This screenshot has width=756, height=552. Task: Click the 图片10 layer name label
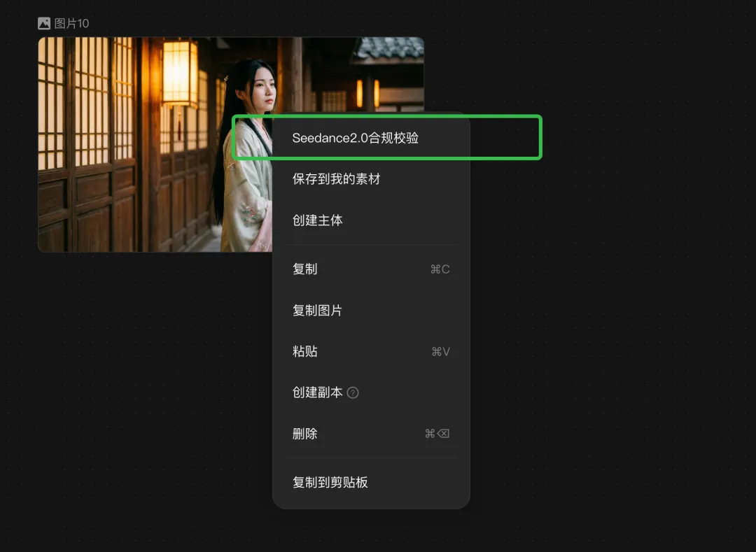(x=71, y=23)
